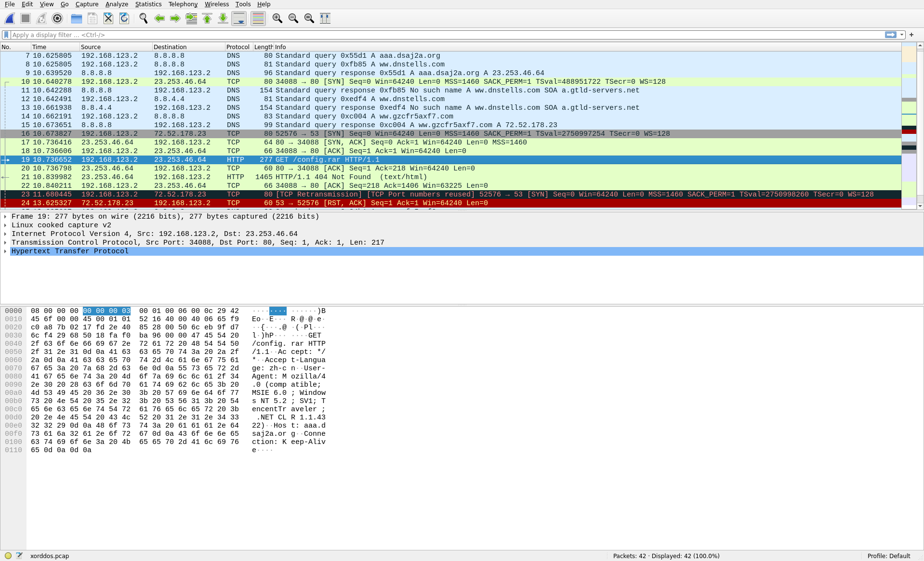This screenshot has width=924, height=561.
Task: Start capture with the shark fin icon
Action: 10,18
